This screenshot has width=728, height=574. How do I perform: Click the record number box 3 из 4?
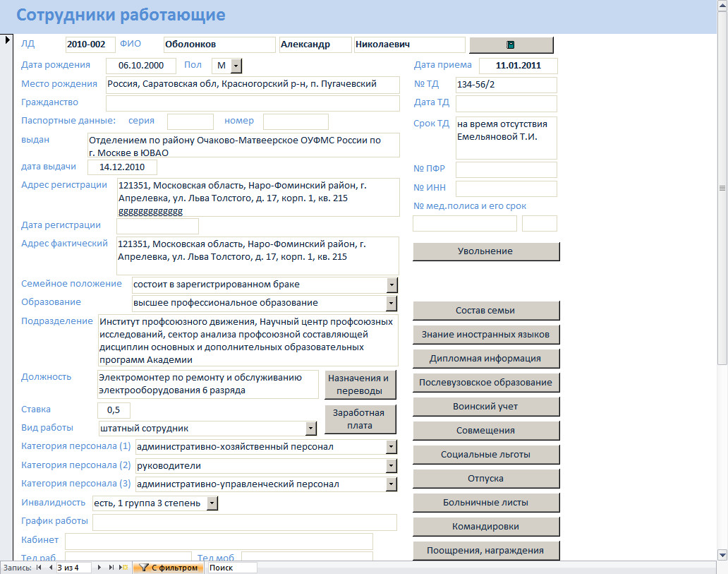[75, 568]
